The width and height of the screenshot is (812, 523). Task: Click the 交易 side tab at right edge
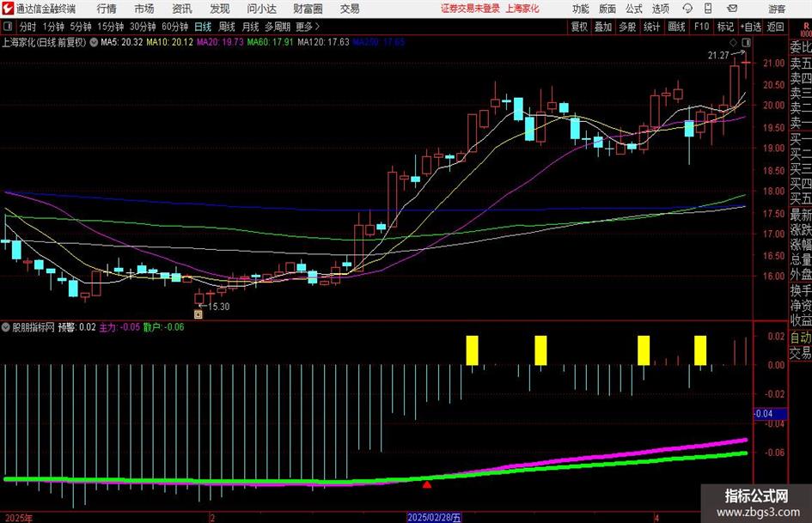click(801, 353)
